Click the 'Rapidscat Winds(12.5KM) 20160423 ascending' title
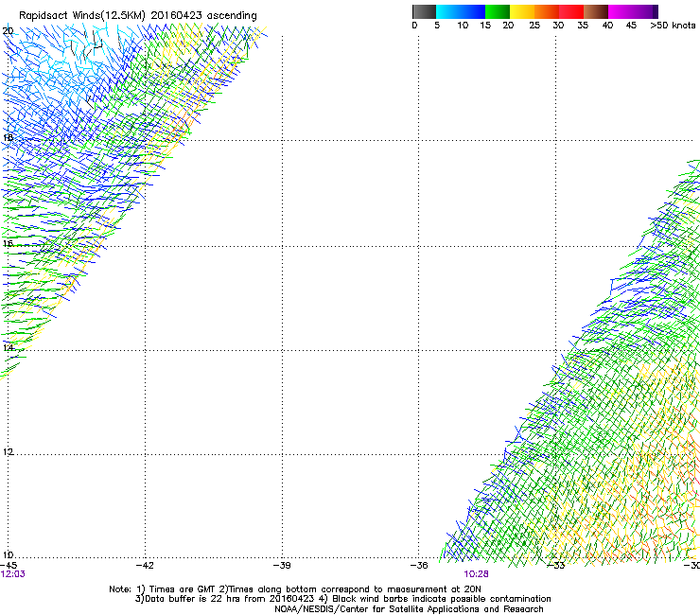Viewport: 700px width, 615px height. click(x=137, y=16)
